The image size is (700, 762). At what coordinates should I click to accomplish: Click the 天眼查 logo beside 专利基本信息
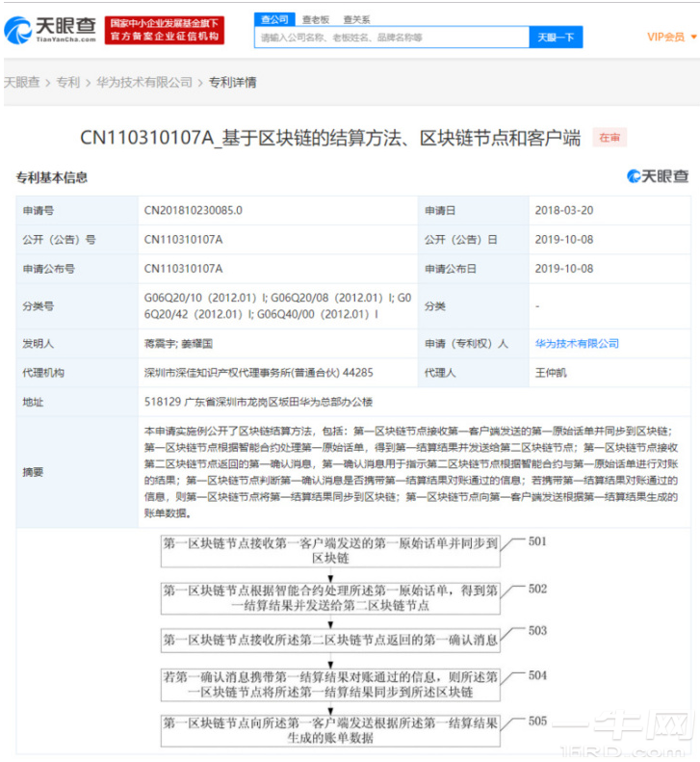(x=658, y=176)
